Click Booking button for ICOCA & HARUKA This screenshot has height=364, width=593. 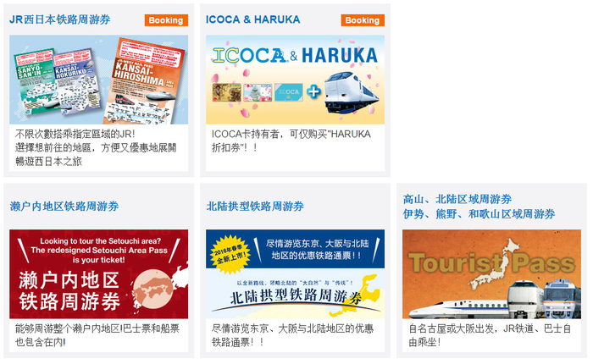(x=363, y=20)
